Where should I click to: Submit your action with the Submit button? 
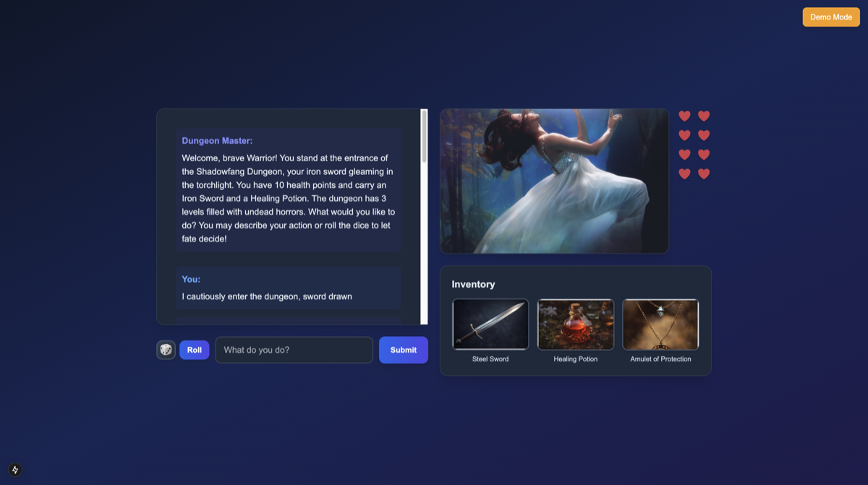(404, 350)
